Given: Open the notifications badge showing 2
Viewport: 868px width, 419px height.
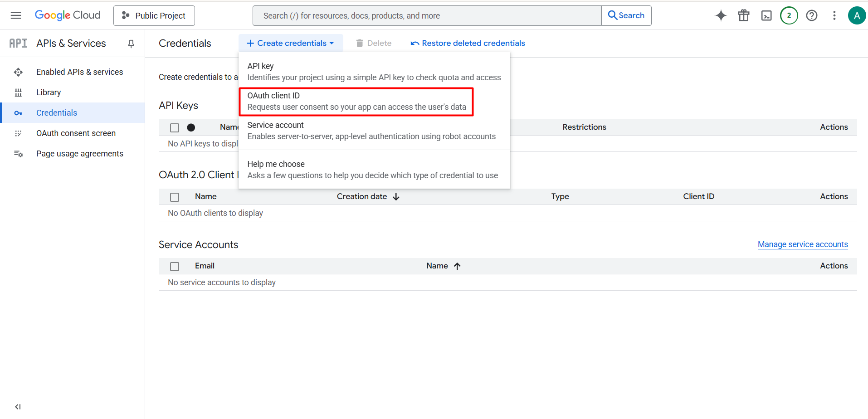Looking at the screenshot, I should [789, 15].
